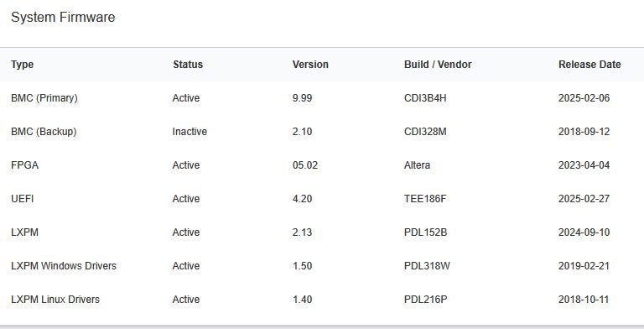Select build PDL152B
The image size is (644, 329).
click(x=425, y=232)
